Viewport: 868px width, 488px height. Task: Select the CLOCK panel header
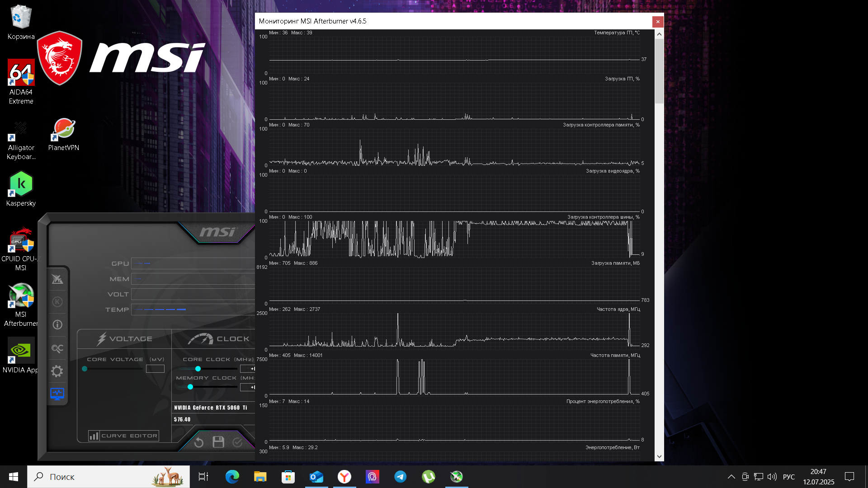[218, 339]
